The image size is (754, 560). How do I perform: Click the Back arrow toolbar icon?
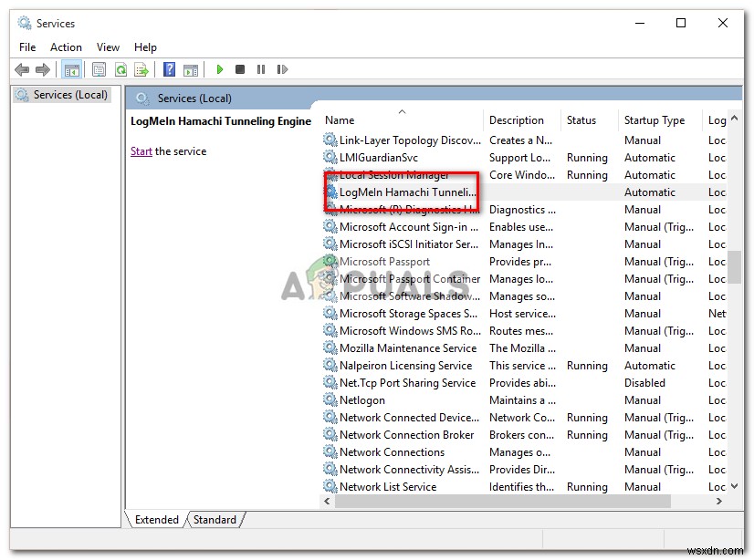[22, 69]
